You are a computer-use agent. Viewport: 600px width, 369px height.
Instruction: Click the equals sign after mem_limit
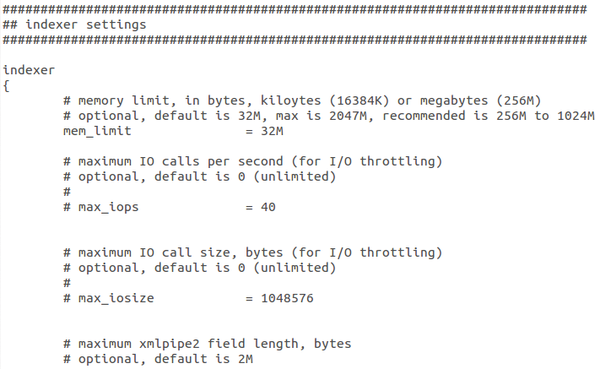point(249,132)
